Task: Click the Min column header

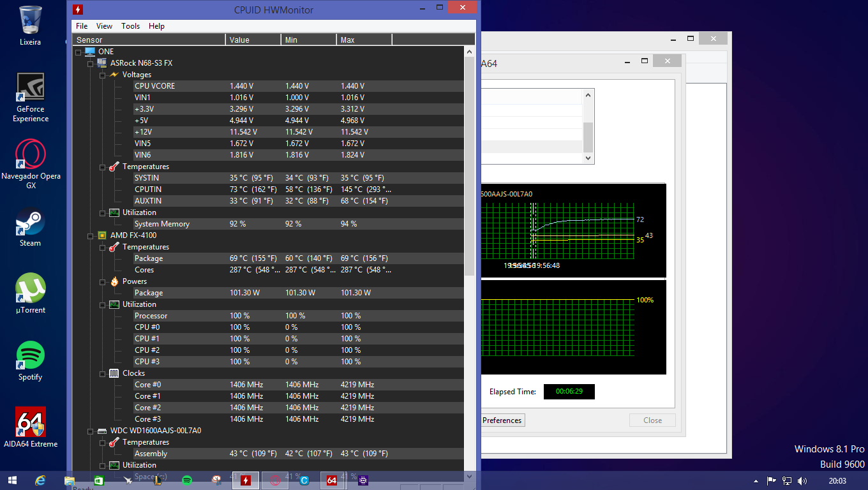Action: pyautogui.click(x=309, y=40)
